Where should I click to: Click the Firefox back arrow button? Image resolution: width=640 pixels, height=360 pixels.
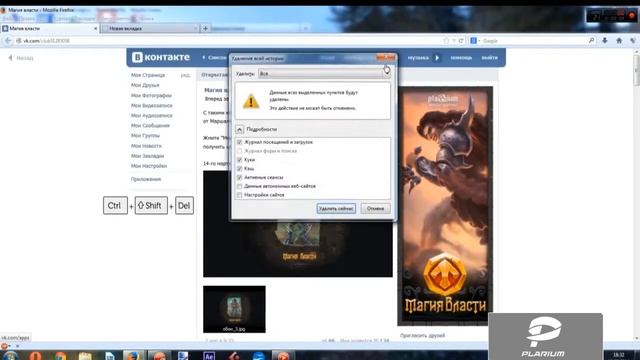click(8, 41)
